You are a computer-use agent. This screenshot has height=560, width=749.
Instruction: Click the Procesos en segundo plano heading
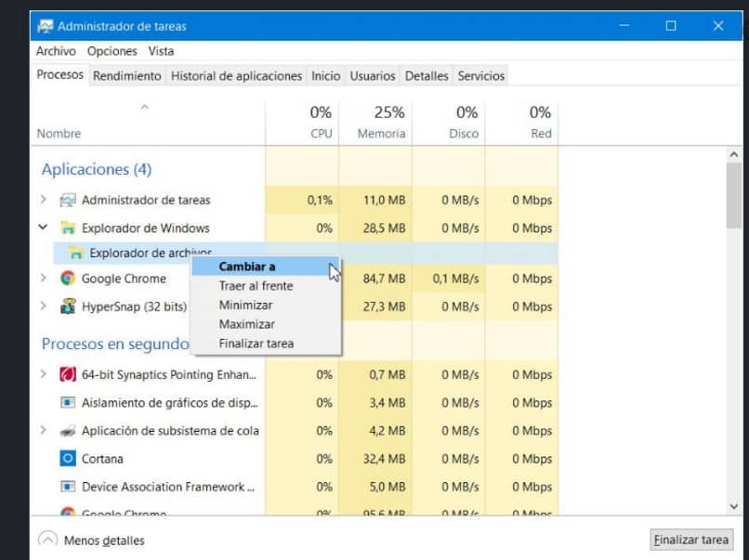pyautogui.click(x=115, y=344)
